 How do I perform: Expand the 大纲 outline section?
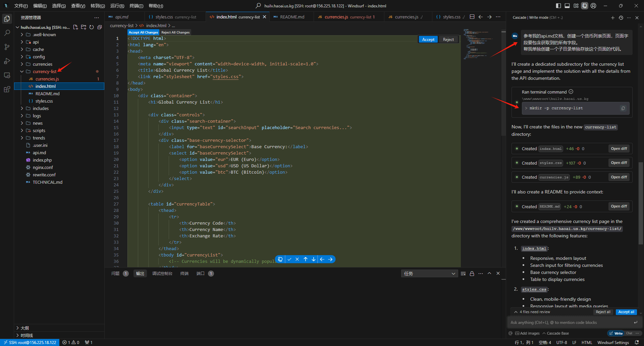click(x=59, y=328)
